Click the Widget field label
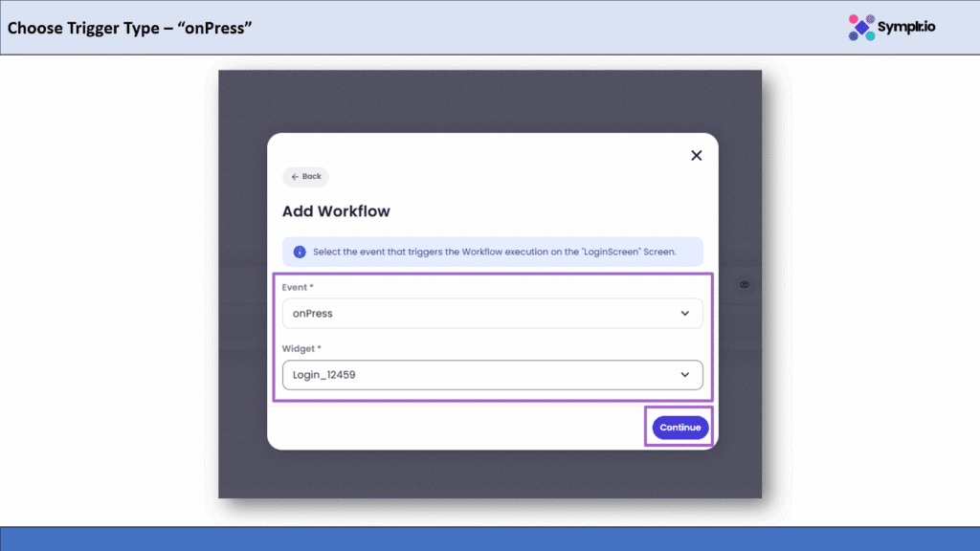This screenshot has width=980, height=551. 301,348
